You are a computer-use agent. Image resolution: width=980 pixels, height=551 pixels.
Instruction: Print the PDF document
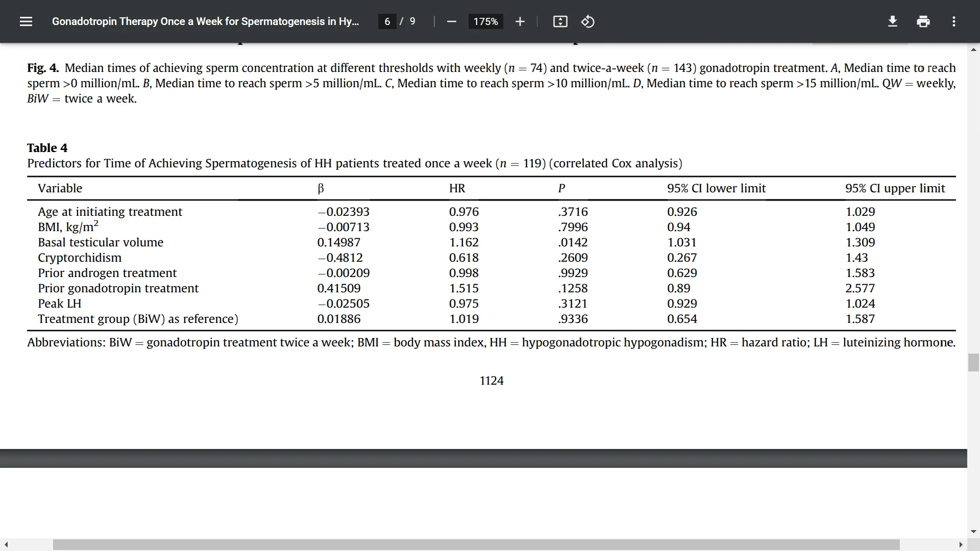click(x=923, y=21)
